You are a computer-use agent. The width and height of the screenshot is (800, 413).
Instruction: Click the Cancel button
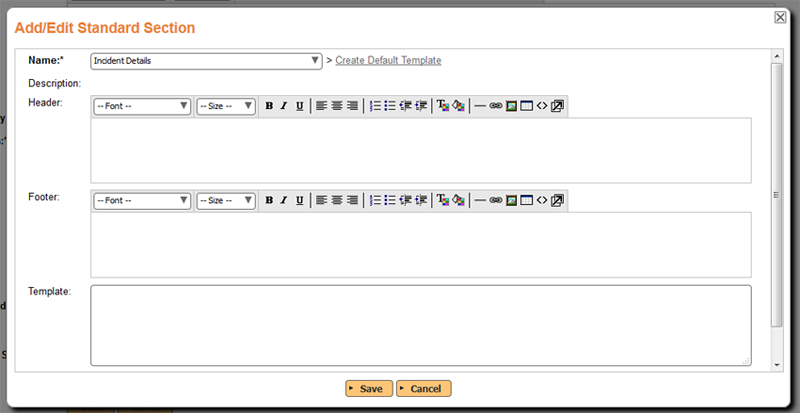click(424, 388)
